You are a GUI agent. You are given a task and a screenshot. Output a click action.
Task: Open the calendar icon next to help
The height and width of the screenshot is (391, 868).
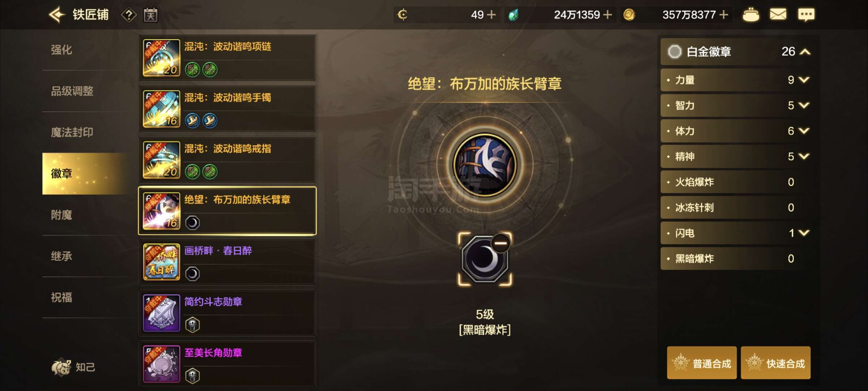[150, 15]
